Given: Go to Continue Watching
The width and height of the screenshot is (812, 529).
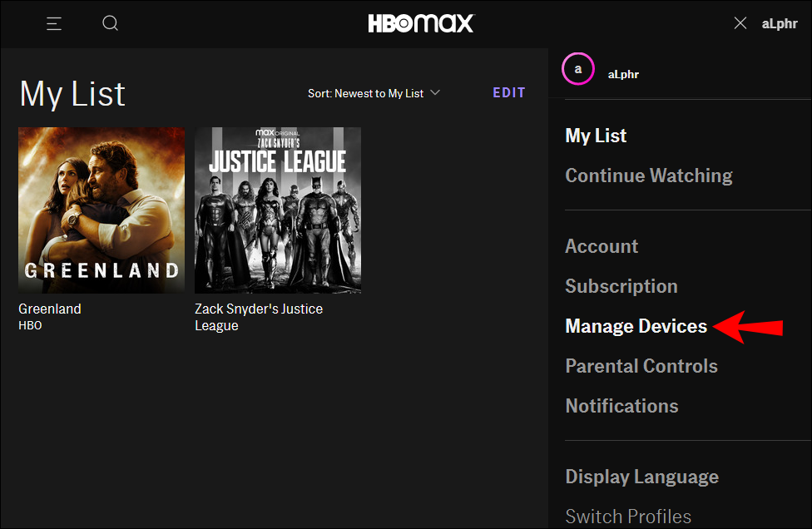Looking at the screenshot, I should 648,176.
